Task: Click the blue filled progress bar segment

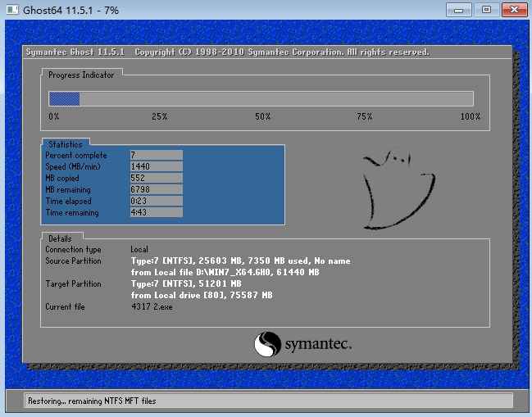Action: pos(64,98)
